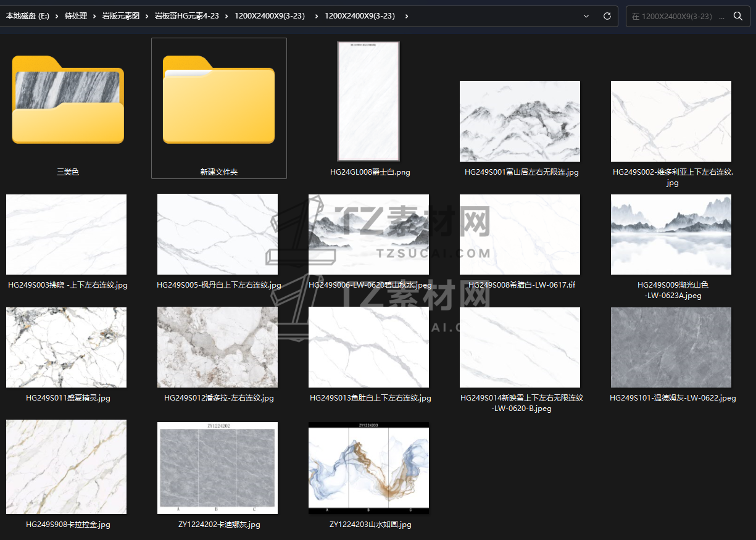Select HG249S002-维多利亚 image thumbnail
Viewport: 756px width, 540px height.
click(x=671, y=121)
